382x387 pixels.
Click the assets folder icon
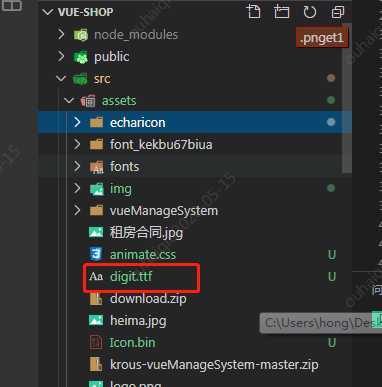click(x=88, y=101)
